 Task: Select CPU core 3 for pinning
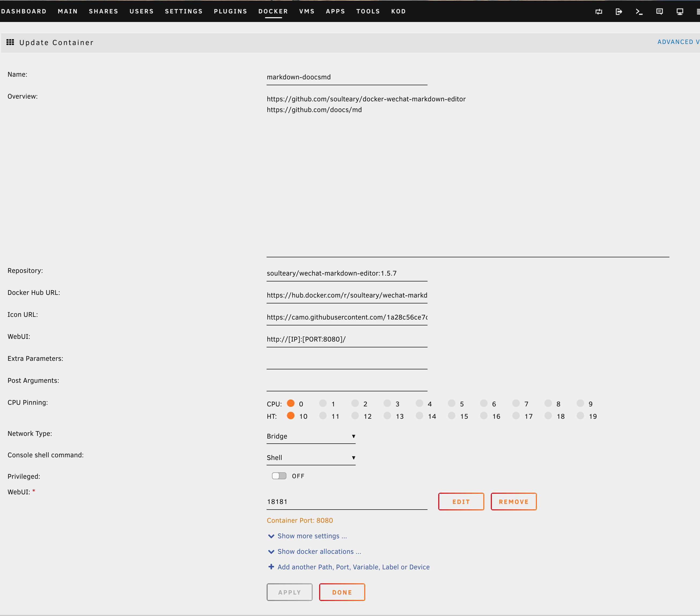pyautogui.click(x=387, y=403)
